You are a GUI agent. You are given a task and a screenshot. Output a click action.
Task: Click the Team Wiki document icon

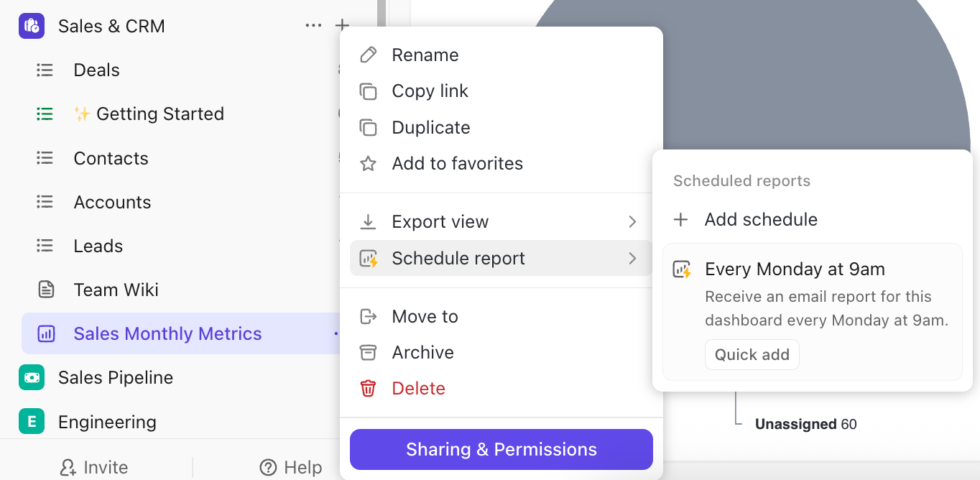point(45,289)
